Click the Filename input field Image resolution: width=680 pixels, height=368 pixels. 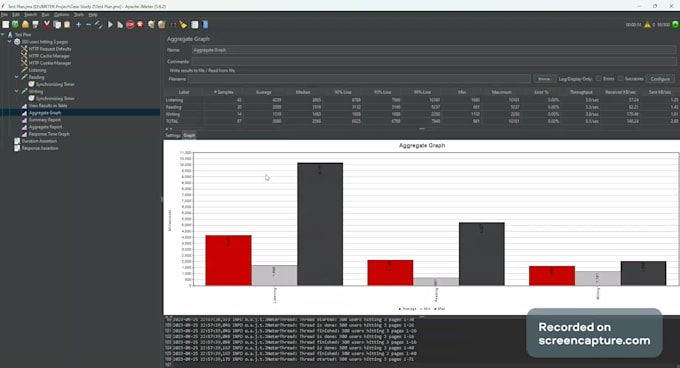pyautogui.click(x=360, y=79)
